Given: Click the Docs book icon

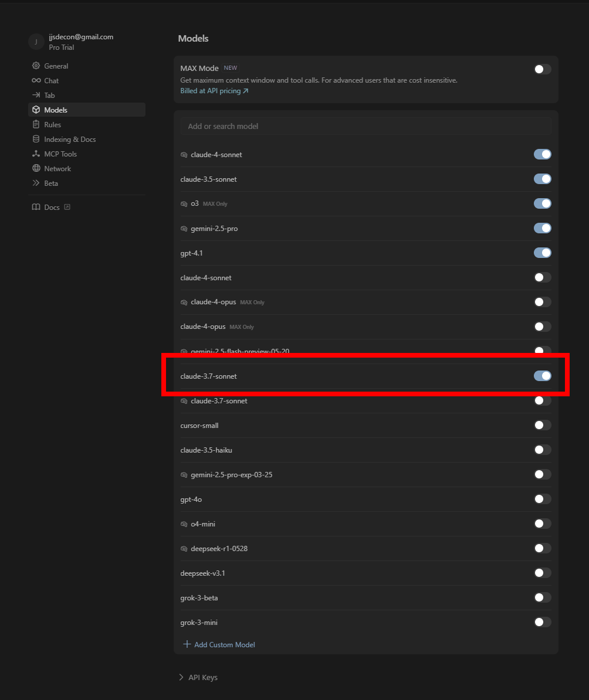Looking at the screenshot, I should [36, 207].
